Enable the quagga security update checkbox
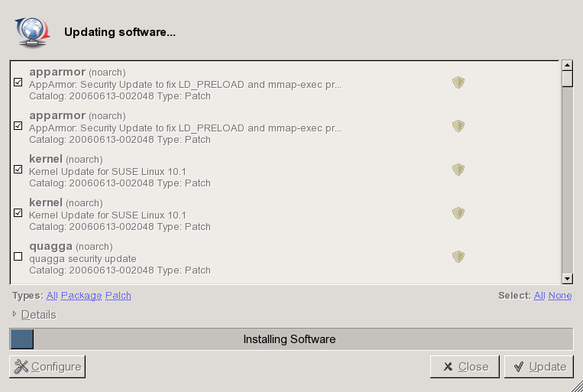Image resolution: width=583 pixels, height=392 pixels. point(18,257)
